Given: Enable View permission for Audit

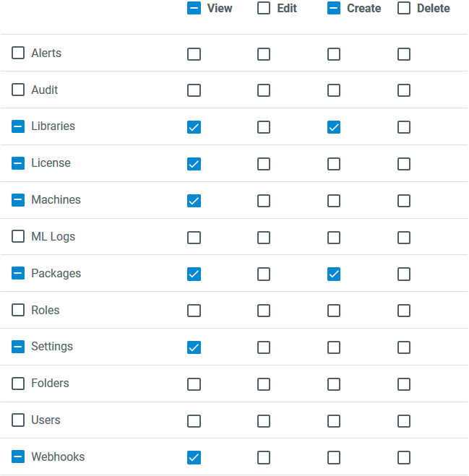Looking at the screenshot, I should [194, 90].
